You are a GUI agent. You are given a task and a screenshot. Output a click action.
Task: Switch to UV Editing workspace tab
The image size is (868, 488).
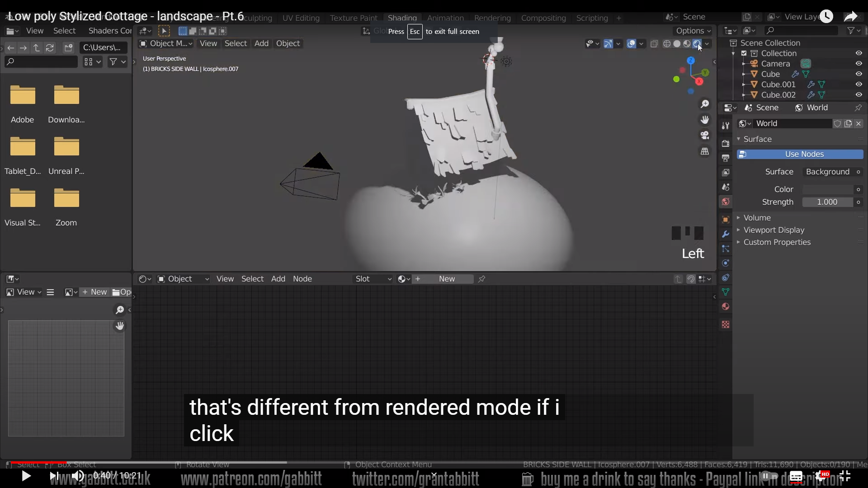click(x=301, y=18)
